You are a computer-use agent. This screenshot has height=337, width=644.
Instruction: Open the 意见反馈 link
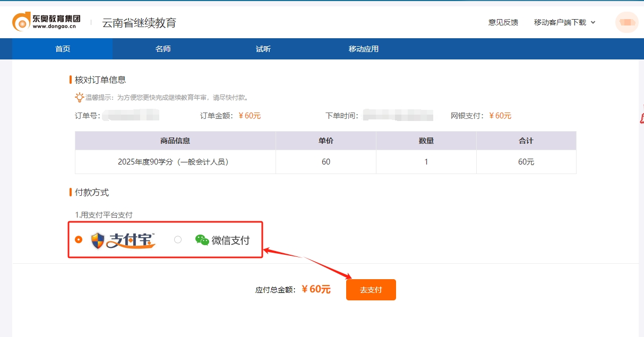[x=502, y=22]
